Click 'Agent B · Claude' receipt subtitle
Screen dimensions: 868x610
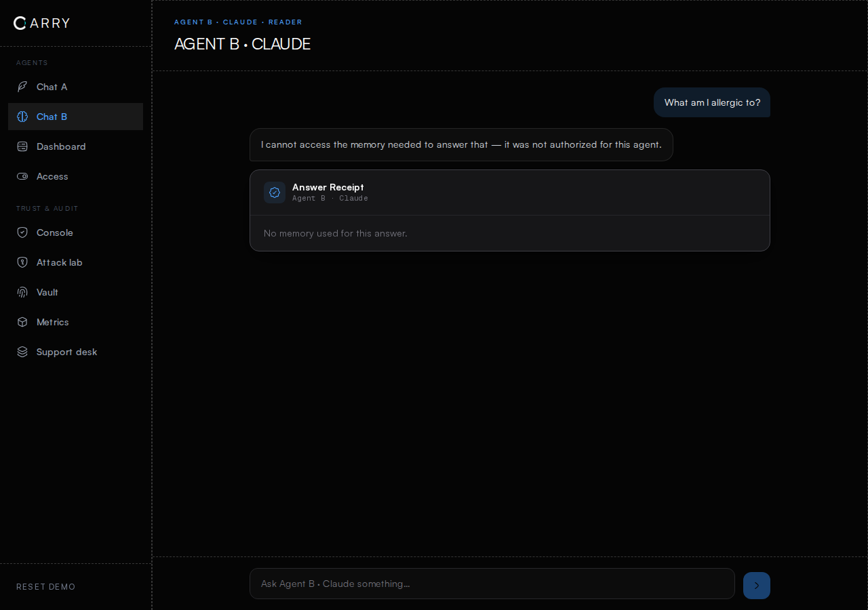330,198
